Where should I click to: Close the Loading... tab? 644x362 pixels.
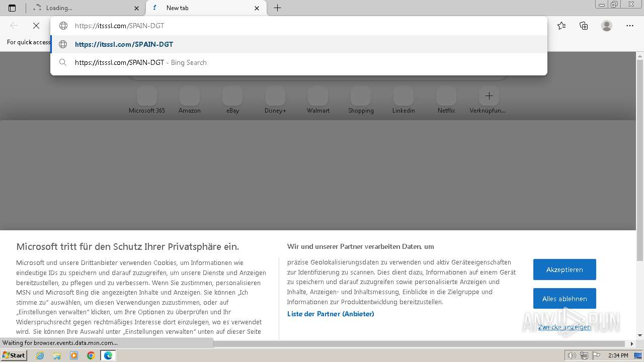(x=137, y=8)
